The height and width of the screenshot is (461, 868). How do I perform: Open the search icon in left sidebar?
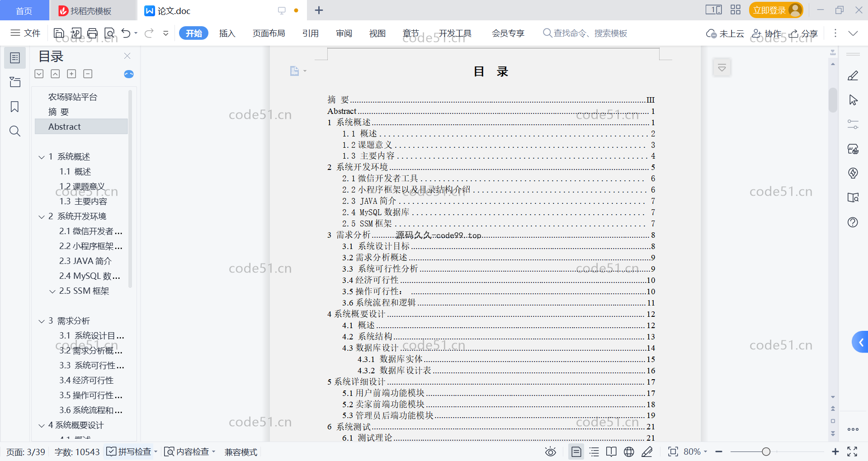point(15,131)
